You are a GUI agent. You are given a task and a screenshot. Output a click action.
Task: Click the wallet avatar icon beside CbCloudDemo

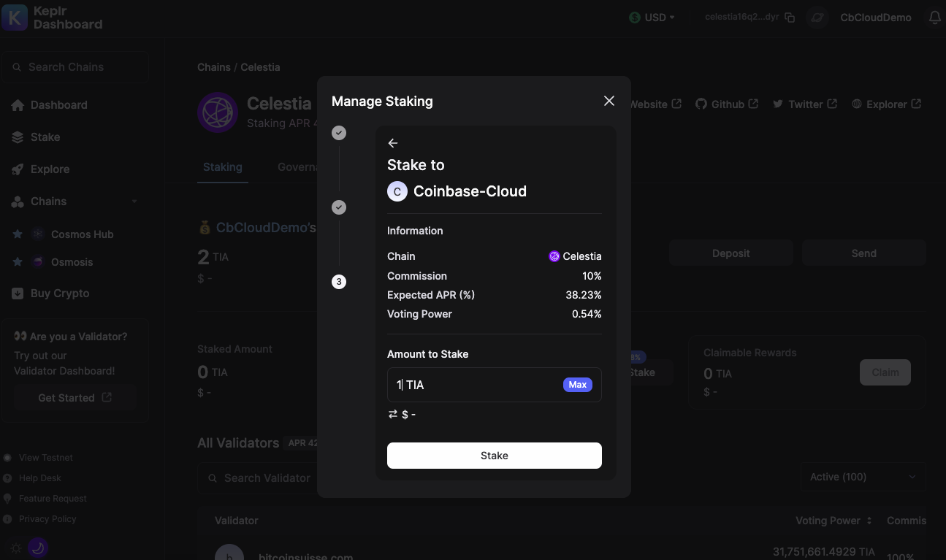(x=817, y=18)
